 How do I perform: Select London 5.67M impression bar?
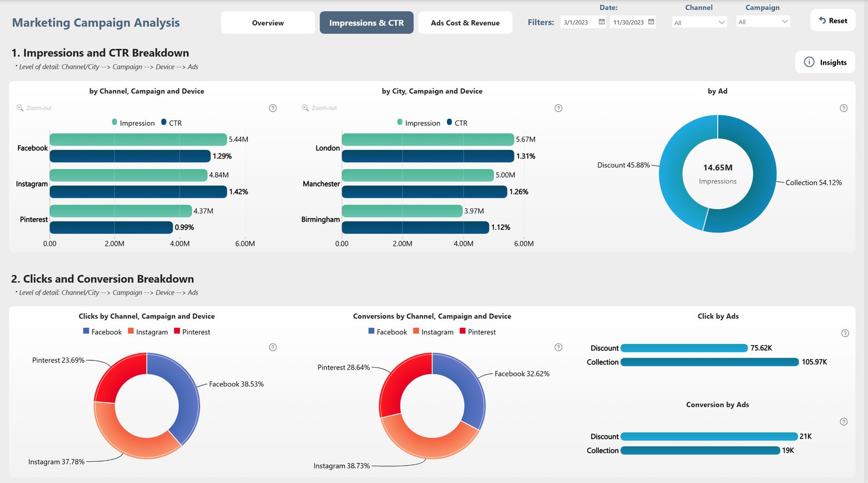tap(428, 139)
